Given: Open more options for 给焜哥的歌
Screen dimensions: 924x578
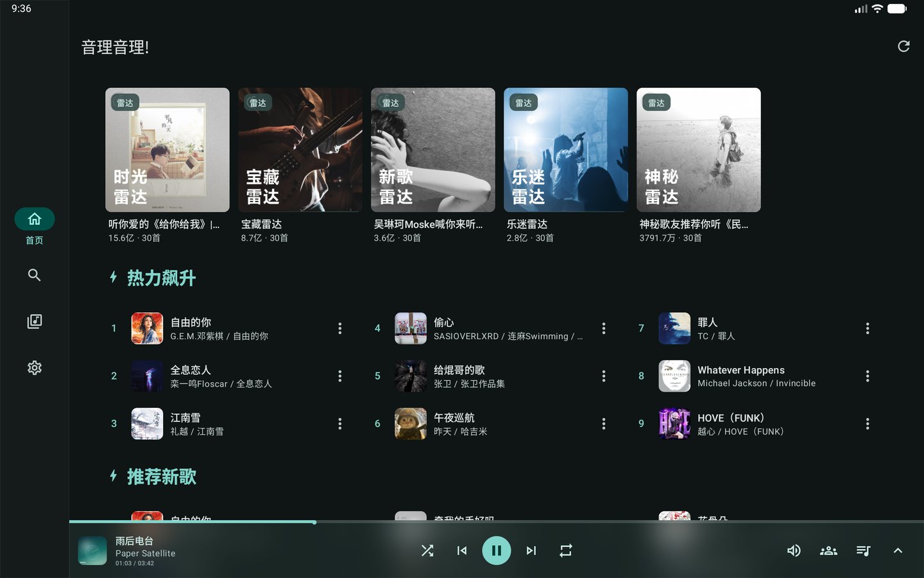Looking at the screenshot, I should pyautogui.click(x=604, y=376).
